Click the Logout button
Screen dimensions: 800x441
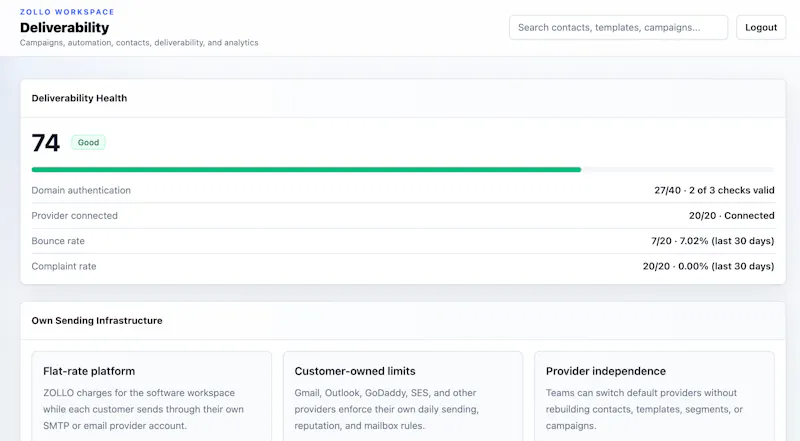761,28
